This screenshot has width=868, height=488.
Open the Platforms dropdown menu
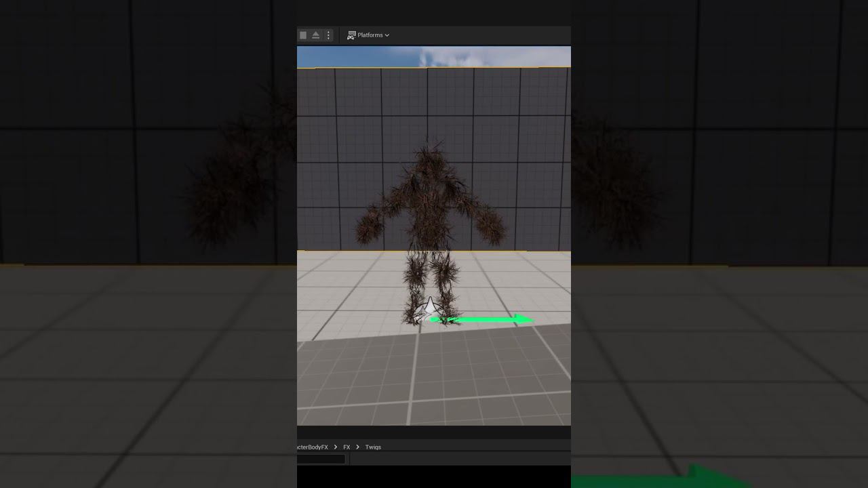[368, 35]
